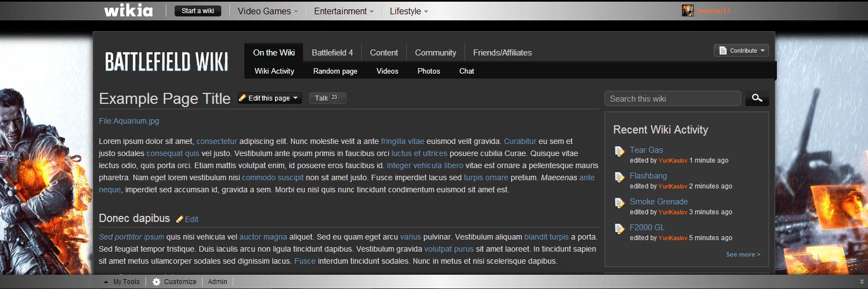Image resolution: width=868 pixels, height=289 pixels.
Task: Open Chat submenu item
Action: tap(467, 71)
